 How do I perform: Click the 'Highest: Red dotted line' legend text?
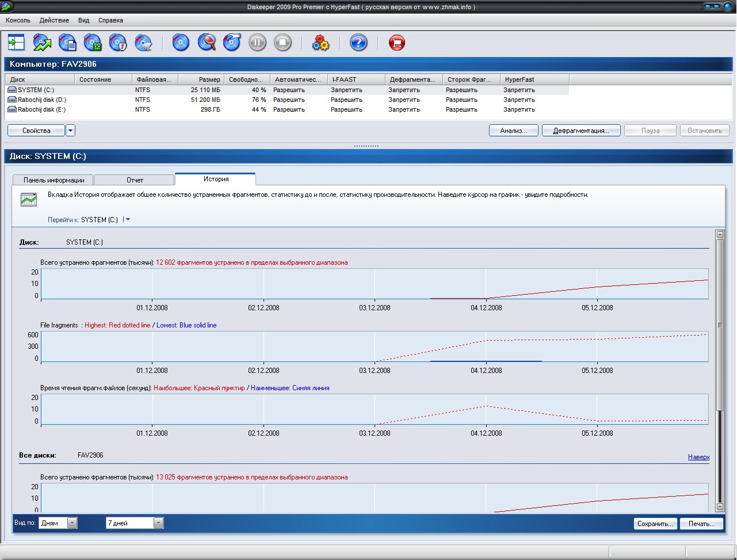tap(117, 325)
